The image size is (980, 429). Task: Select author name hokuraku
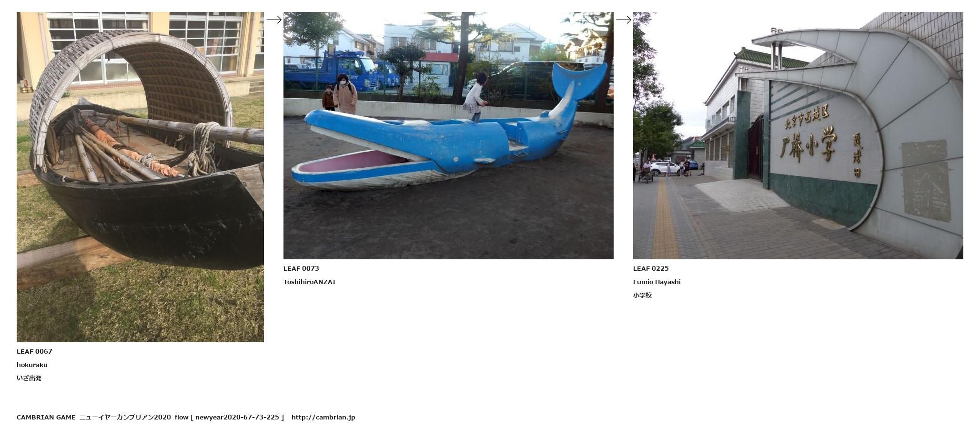(x=32, y=365)
